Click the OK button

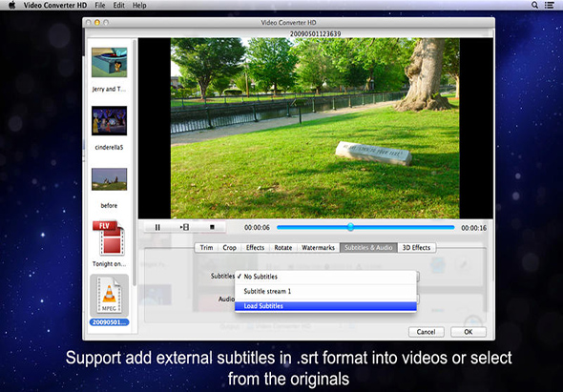click(469, 332)
